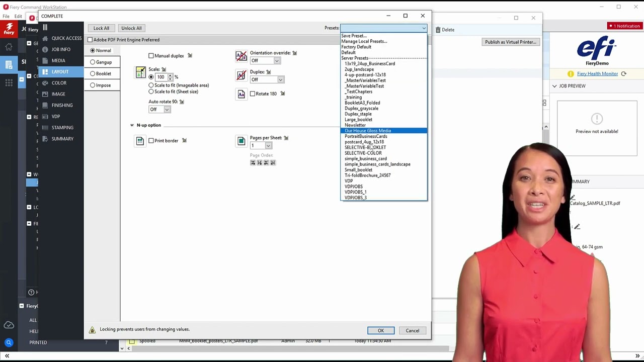644x362 pixels.
Task: Toggle Adobe PDF Print Engine Preferred checkbox
Action: pos(90,40)
